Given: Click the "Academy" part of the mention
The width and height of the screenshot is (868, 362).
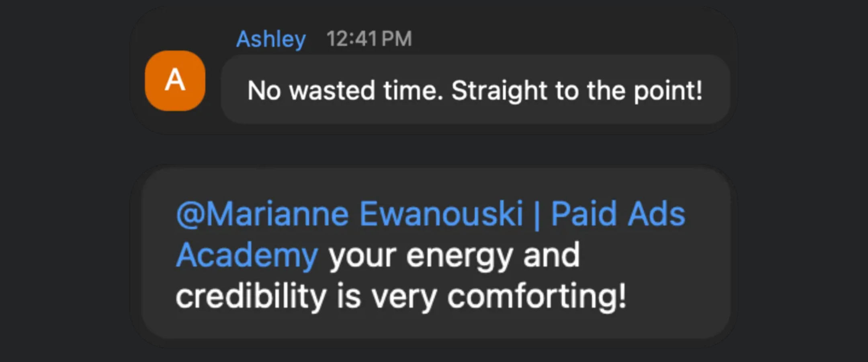Looking at the screenshot, I should point(247,255).
